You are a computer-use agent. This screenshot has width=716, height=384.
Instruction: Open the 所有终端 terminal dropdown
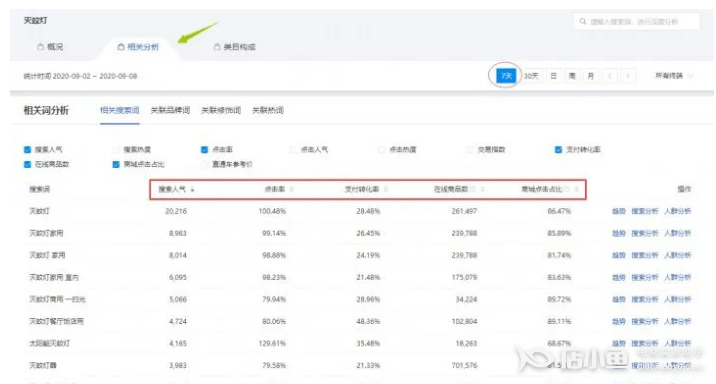(674, 76)
